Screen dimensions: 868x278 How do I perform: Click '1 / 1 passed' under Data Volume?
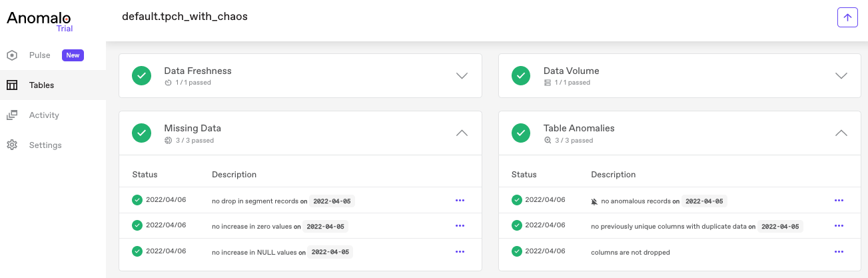point(572,83)
